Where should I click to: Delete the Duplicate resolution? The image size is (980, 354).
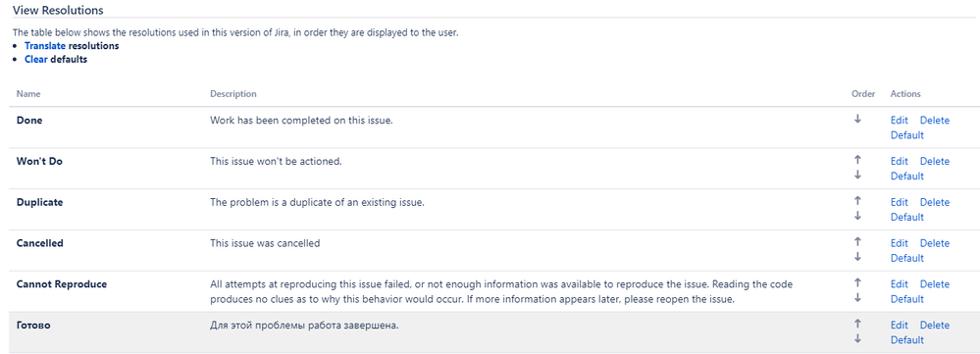pyautogui.click(x=934, y=202)
